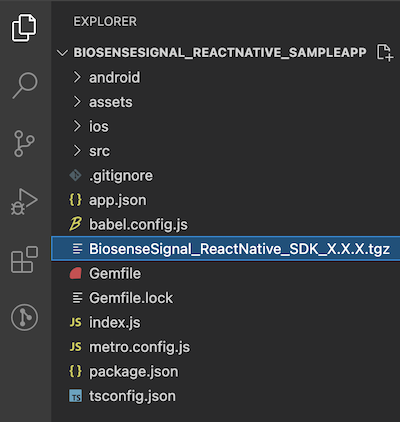The height and width of the screenshot is (422, 400).
Task: Click the Babel icon beside babel.config.js
Action: 75,224
